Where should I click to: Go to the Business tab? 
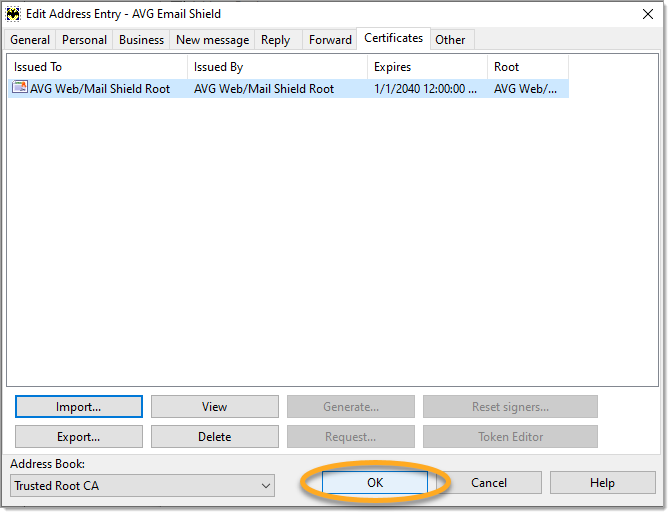coord(141,40)
